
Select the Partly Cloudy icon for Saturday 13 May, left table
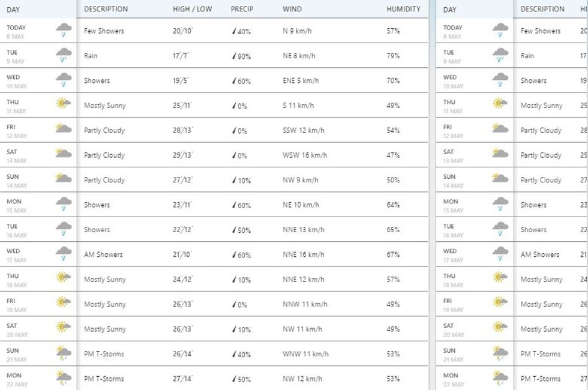[64, 154]
